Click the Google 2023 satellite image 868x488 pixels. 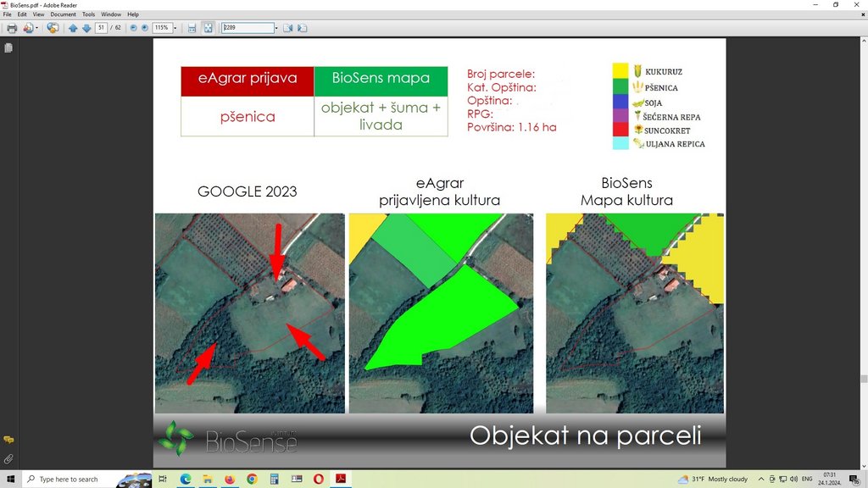coord(250,313)
